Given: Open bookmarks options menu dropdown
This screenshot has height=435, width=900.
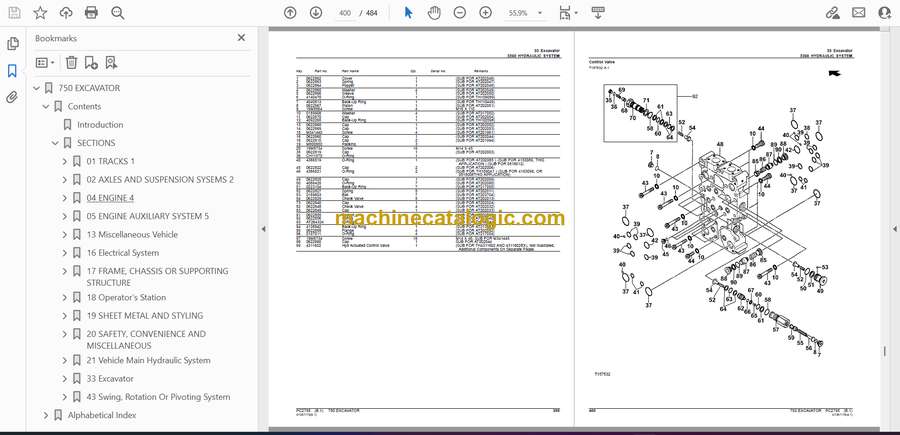Looking at the screenshot, I should point(45,63).
